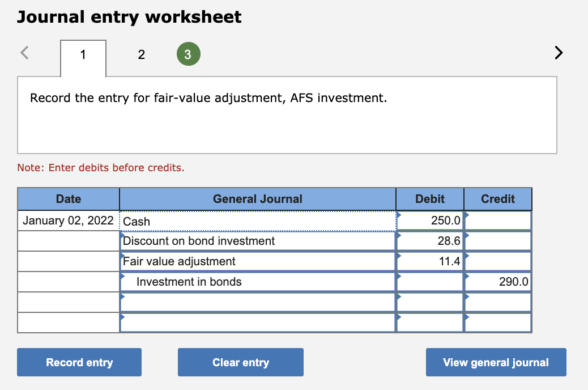The width and height of the screenshot is (588, 390).
Task: Select the Fair value adjustment account cell
Action: pos(227,261)
